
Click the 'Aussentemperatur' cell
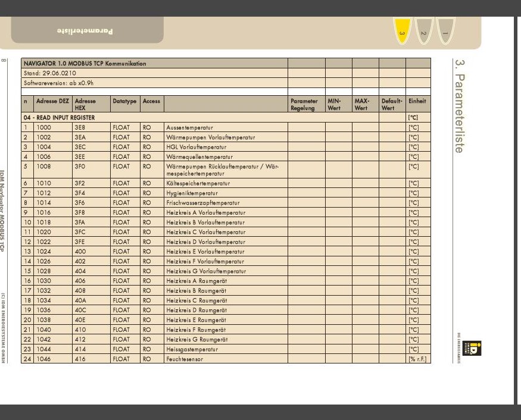[226, 127]
